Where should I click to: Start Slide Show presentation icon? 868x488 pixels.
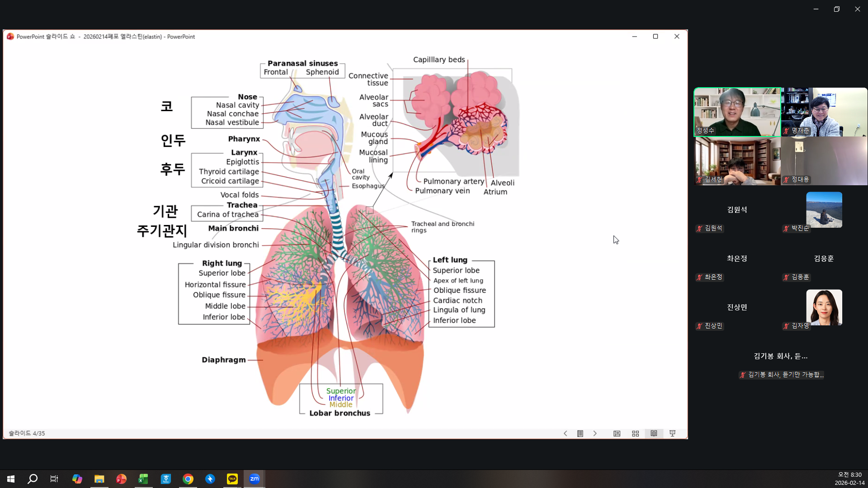672,433
